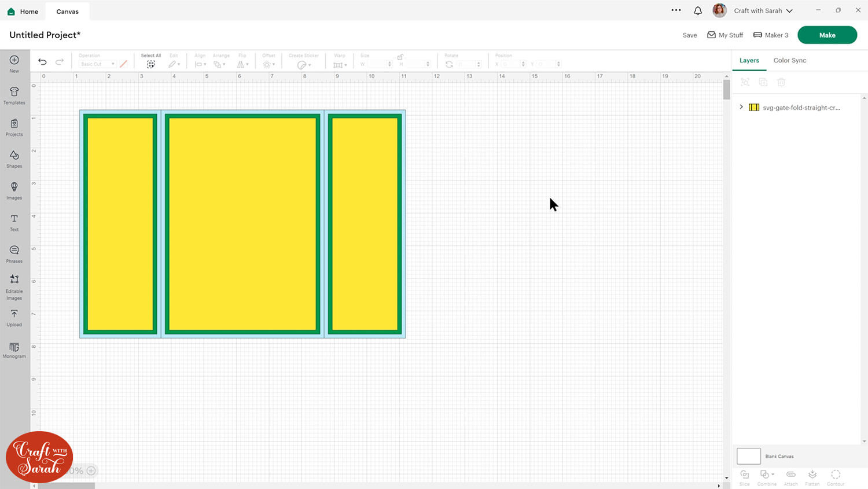Switch to the Home tab
The height and width of the screenshot is (489, 868).
coord(23,12)
